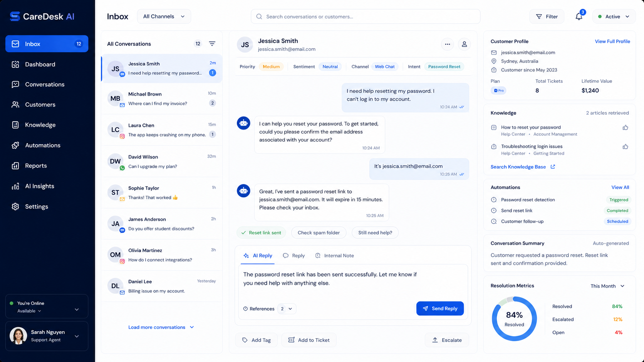Switch to the AI Reply tab

coord(258,255)
